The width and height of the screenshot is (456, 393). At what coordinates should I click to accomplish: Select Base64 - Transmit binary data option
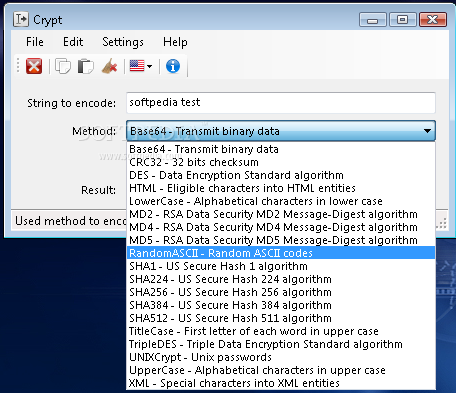click(281, 149)
